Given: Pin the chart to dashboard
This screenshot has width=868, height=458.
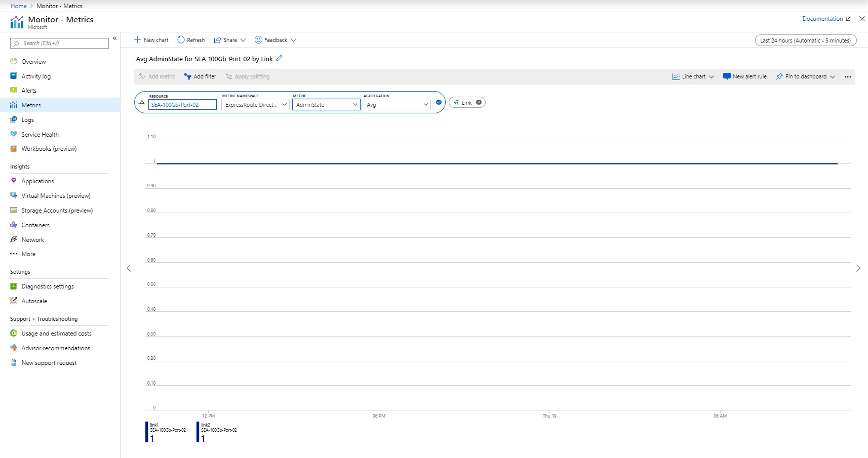Looking at the screenshot, I should point(803,76).
